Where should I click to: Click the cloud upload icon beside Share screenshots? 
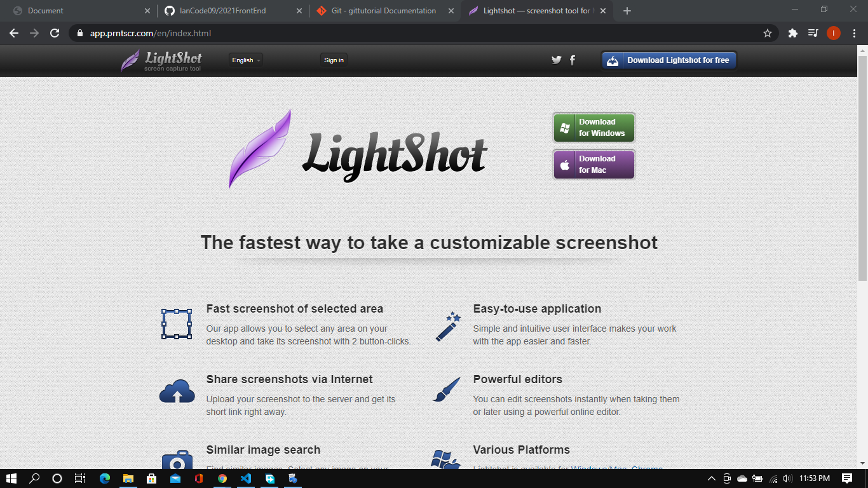pyautogui.click(x=177, y=391)
